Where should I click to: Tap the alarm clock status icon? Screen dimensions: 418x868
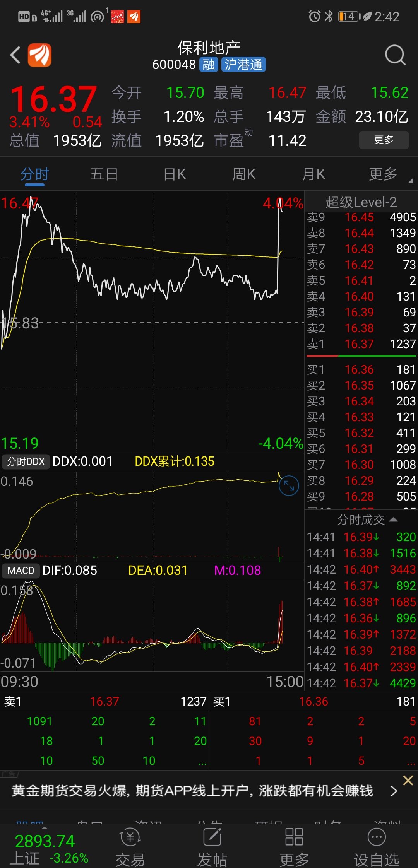pos(314,17)
